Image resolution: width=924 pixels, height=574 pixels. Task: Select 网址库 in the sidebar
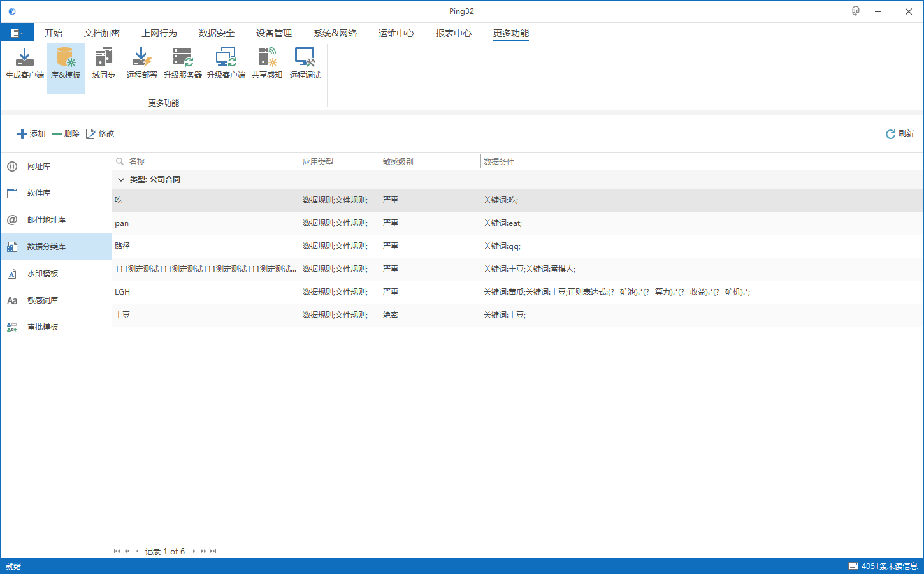(56, 166)
